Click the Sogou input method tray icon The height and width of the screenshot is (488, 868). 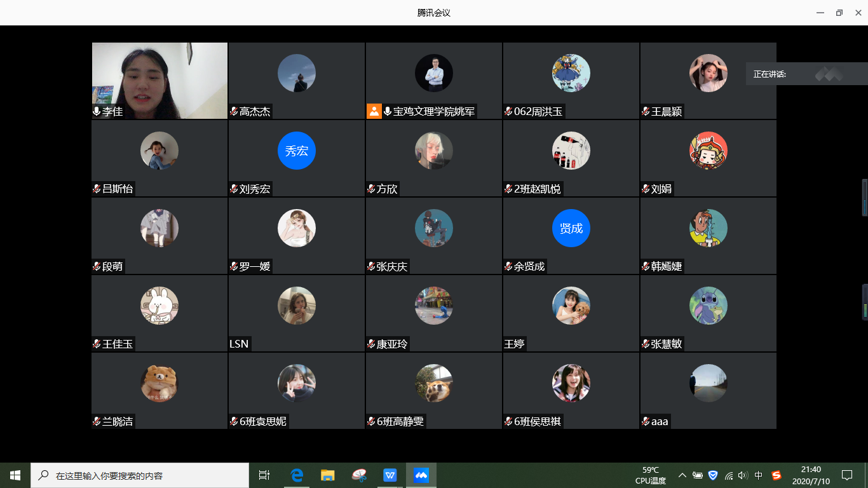coord(776,475)
